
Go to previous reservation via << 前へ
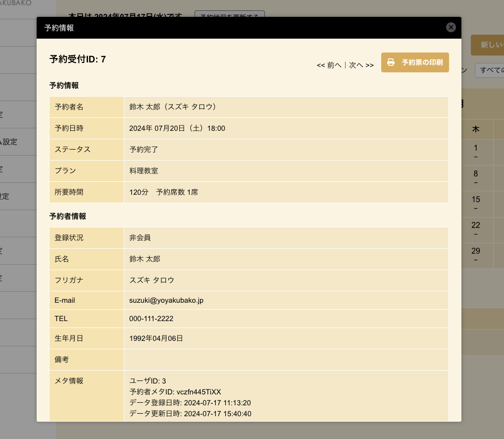[329, 65]
